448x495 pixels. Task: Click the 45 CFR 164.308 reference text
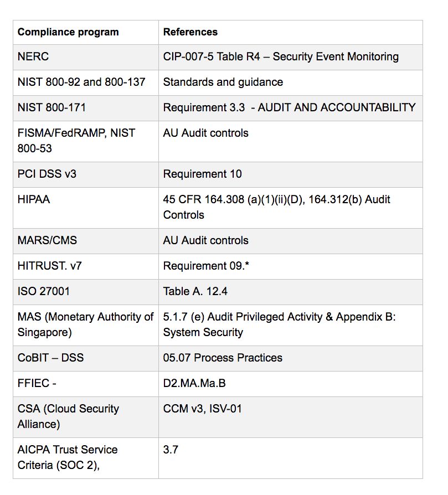[276, 207]
